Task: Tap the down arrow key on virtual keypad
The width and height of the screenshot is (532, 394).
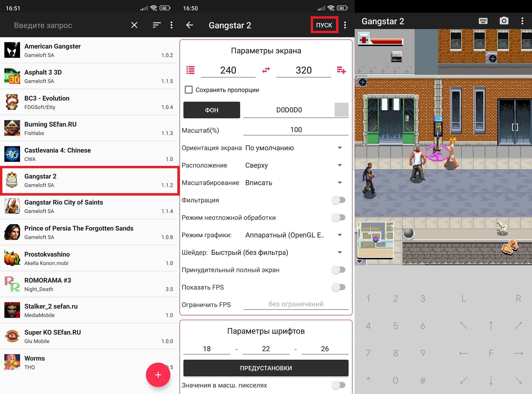Action: tap(491, 380)
